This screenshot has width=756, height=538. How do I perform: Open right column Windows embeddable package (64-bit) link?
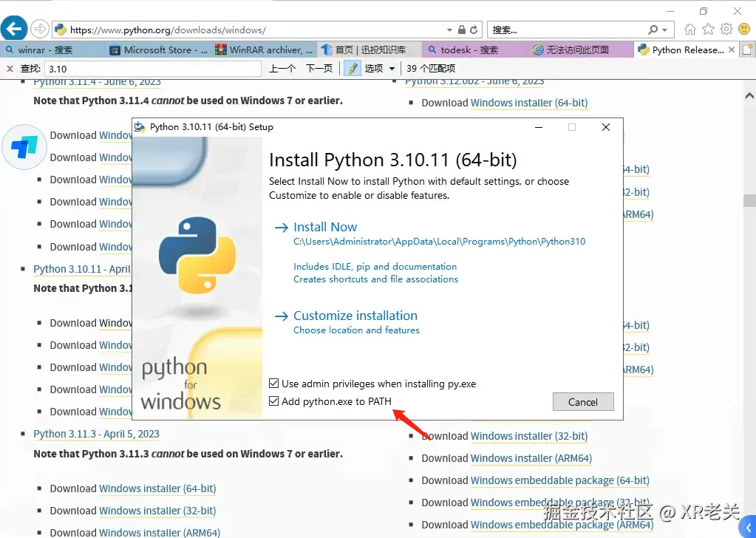tap(560, 480)
